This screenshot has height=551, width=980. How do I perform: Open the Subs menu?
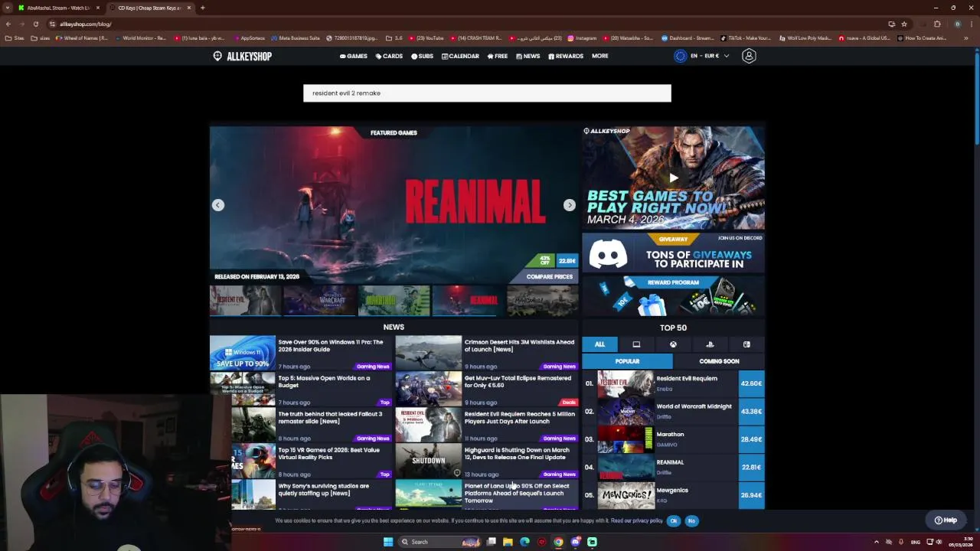point(422,56)
